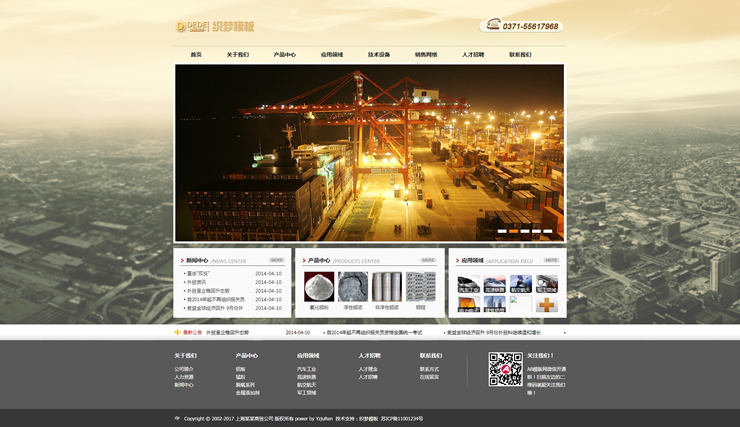Open the orange plus icon in 应用领域
The height and width of the screenshot is (427, 740).
click(x=546, y=303)
